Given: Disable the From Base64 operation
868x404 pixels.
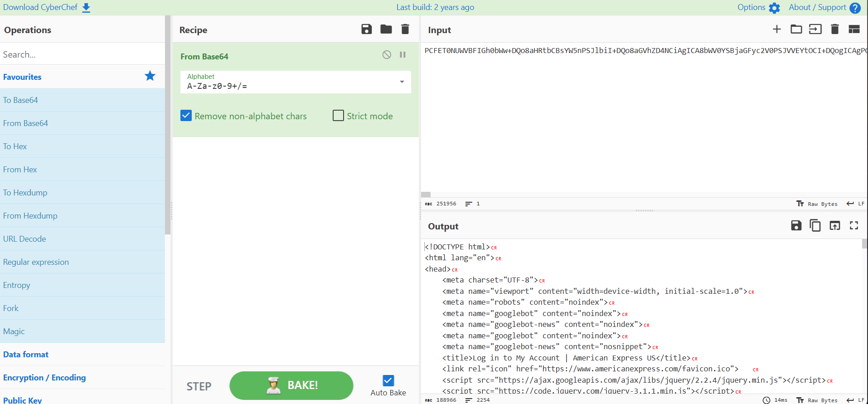Looking at the screenshot, I should 387,55.
